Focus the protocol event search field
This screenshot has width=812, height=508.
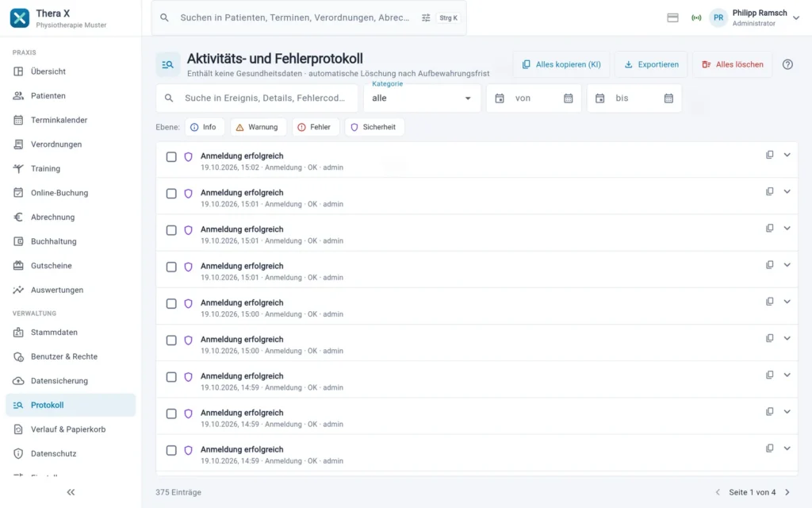pyautogui.click(x=257, y=98)
